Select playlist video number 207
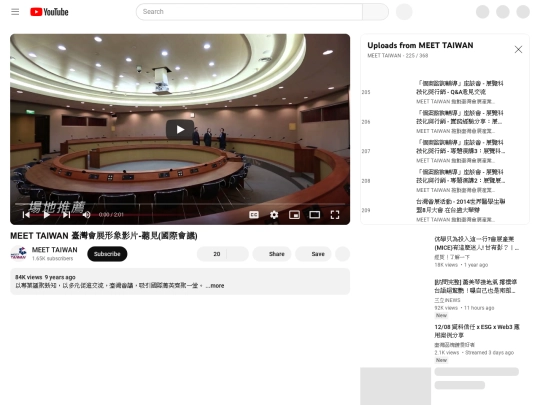The image size is (540, 405). click(x=445, y=151)
